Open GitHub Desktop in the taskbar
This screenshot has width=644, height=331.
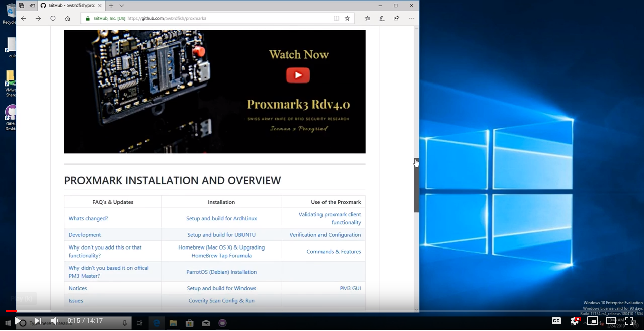pos(222,323)
